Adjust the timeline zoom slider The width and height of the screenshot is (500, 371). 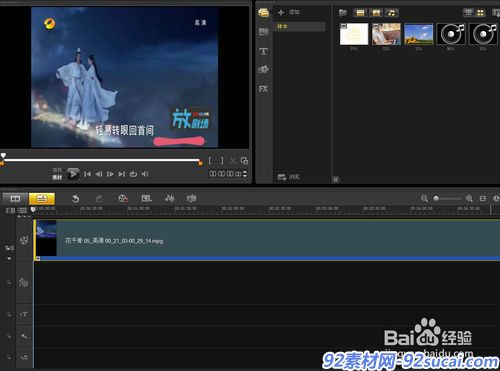coord(436,199)
